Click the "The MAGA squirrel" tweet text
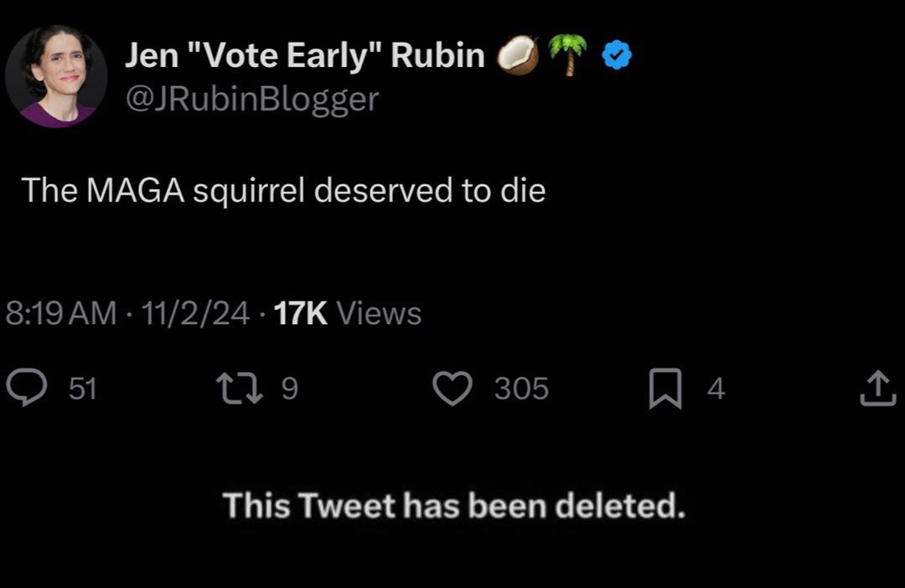 coord(284,191)
